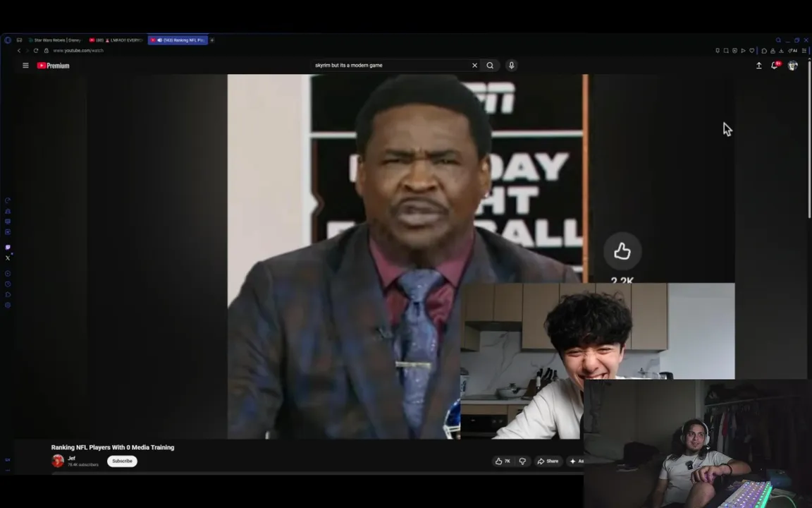The width and height of the screenshot is (812, 508).
Task: Open the messenger chat icon in sidebar
Action: tap(8, 222)
